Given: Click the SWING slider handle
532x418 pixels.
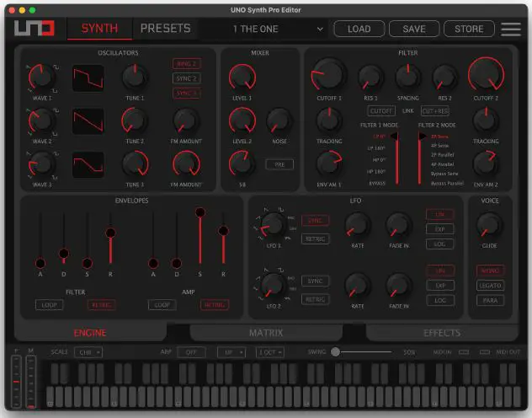Looking at the screenshot, I should point(335,351).
